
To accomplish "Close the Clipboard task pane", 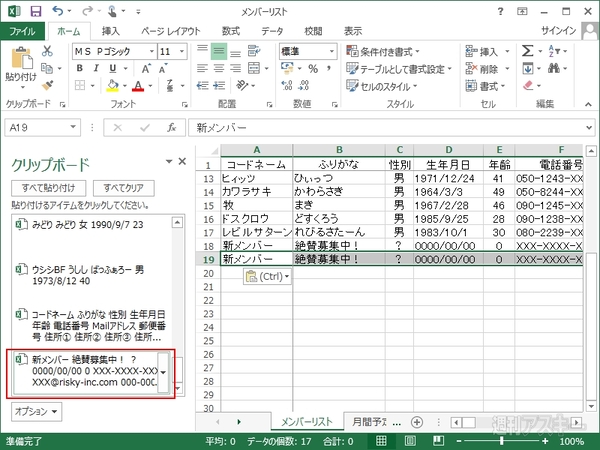I will [183, 161].
